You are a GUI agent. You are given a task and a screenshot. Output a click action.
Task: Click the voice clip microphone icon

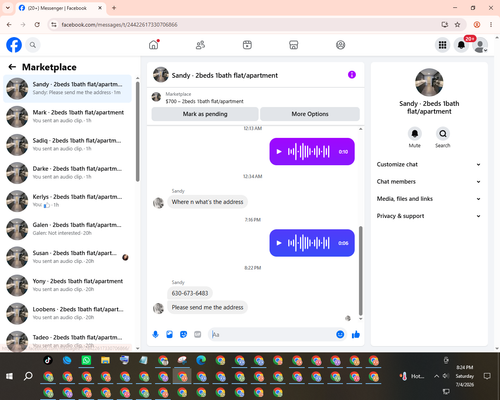(x=155, y=334)
